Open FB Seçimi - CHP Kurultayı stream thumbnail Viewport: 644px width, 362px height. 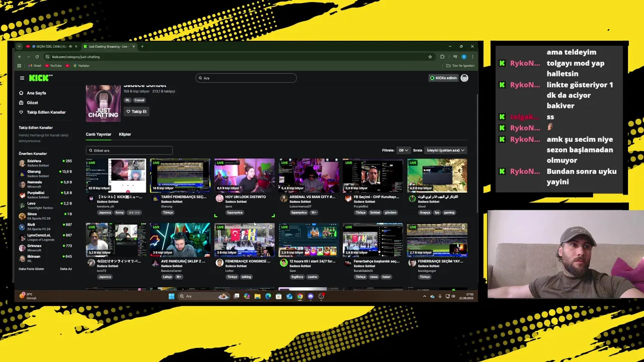373,175
